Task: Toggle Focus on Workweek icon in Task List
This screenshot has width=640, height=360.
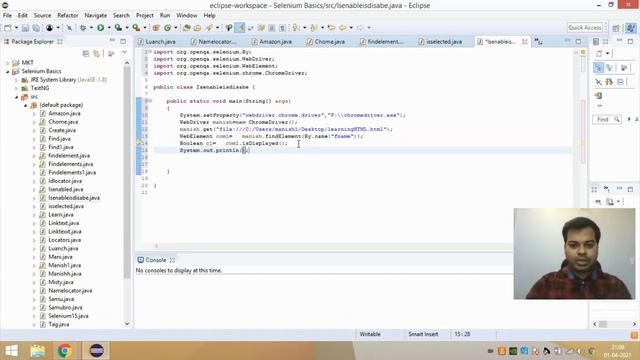Action: click(x=623, y=67)
